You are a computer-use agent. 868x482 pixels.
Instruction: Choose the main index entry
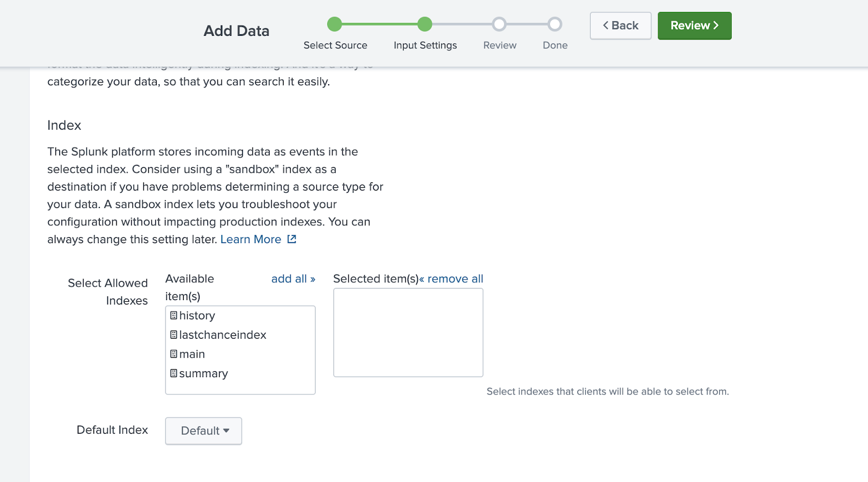(193, 354)
